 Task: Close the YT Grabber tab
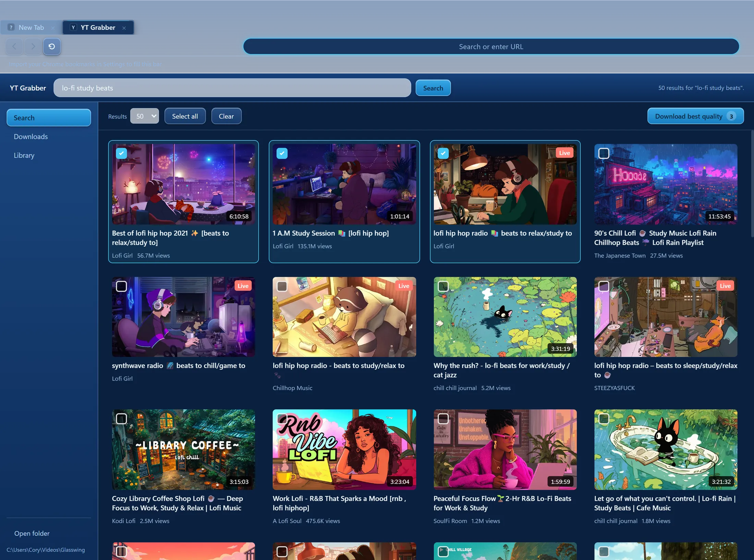(124, 28)
